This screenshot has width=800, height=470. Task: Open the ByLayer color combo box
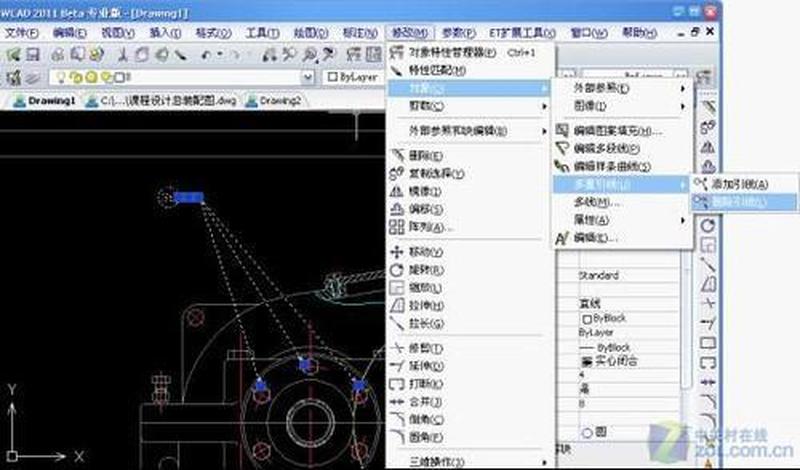tap(354, 78)
